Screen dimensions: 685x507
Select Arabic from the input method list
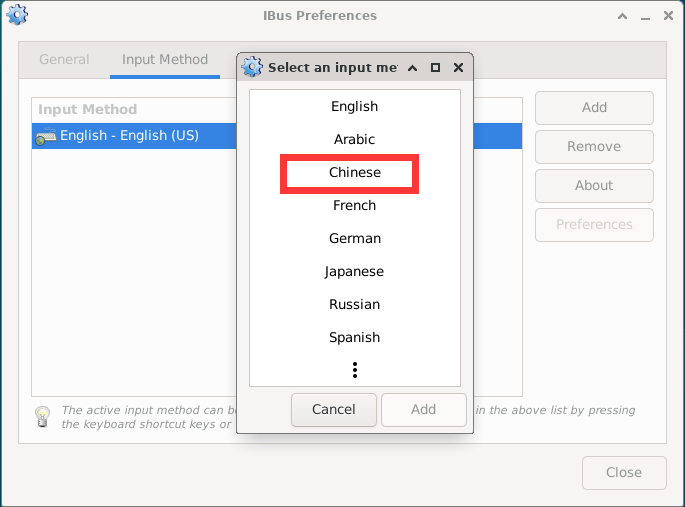pyautogui.click(x=355, y=140)
